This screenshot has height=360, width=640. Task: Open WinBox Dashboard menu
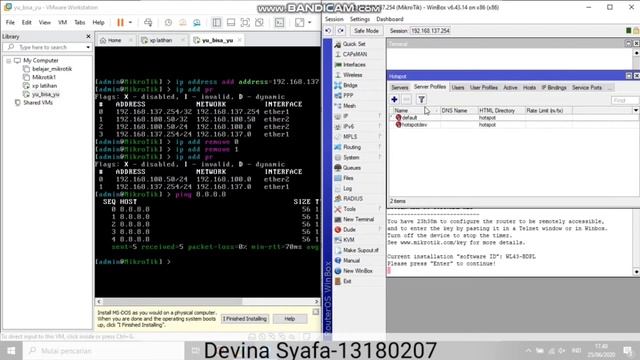point(389,19)
